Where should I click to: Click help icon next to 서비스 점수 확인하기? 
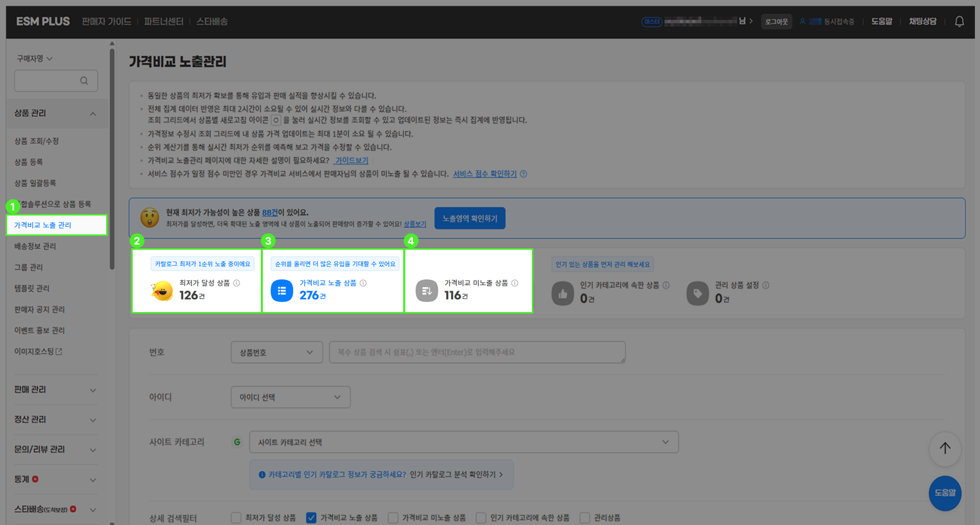(523, 174)
